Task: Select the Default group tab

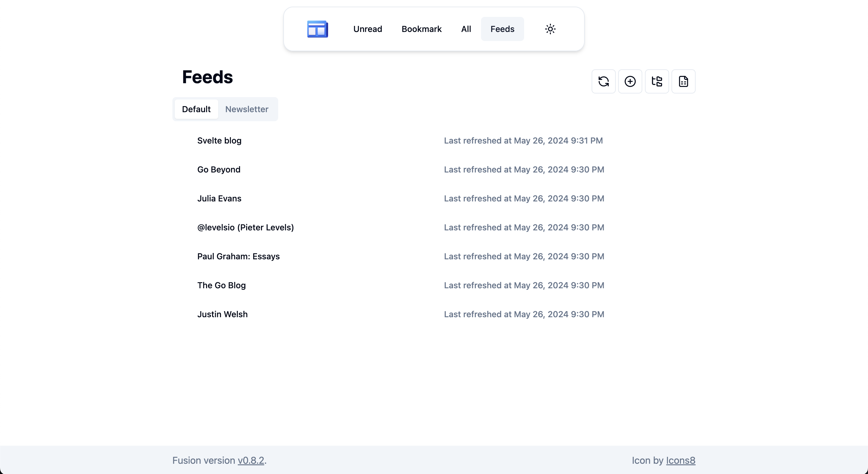Action: point(196,109)
